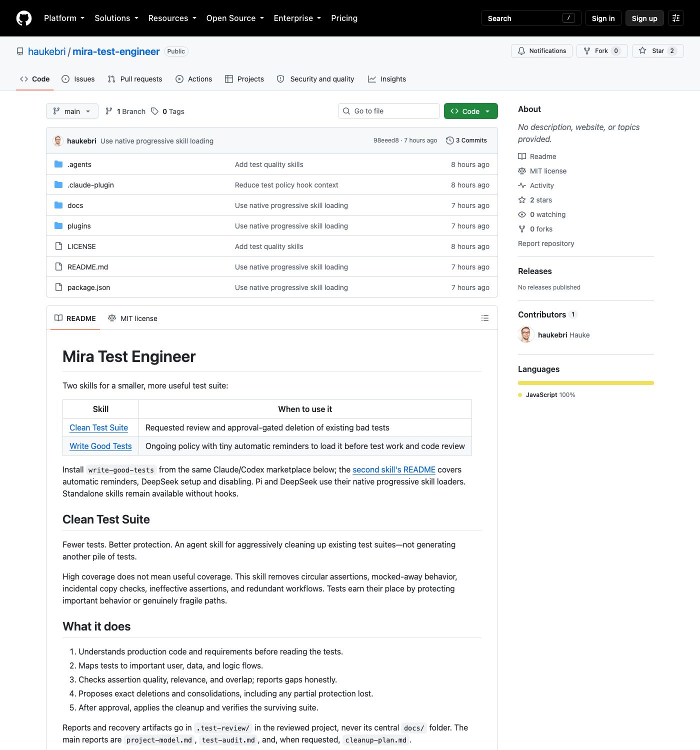This screenshot has height=750, width=700.
Task: Click the LICENSE file icon
Action: [x=58, y=246]
